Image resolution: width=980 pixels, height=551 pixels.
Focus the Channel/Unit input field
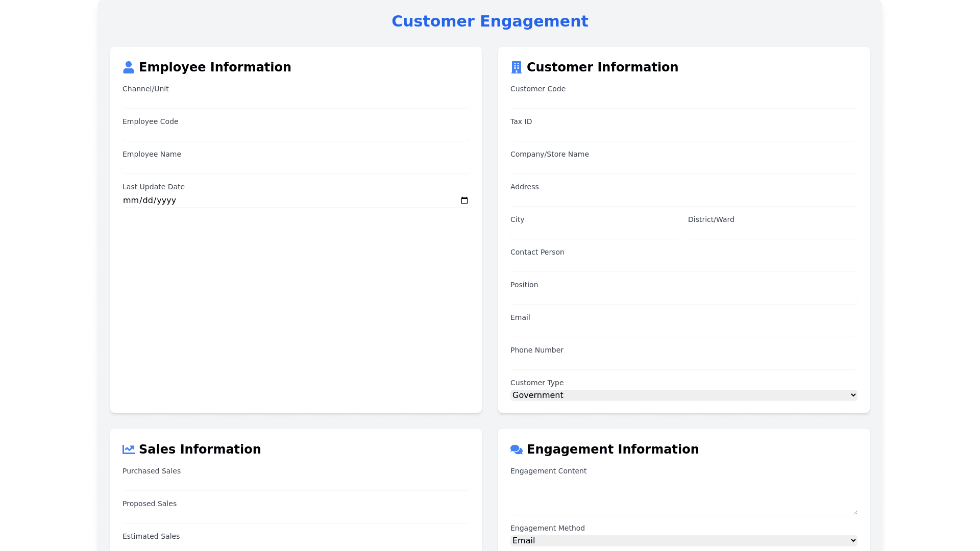point(296,102)
